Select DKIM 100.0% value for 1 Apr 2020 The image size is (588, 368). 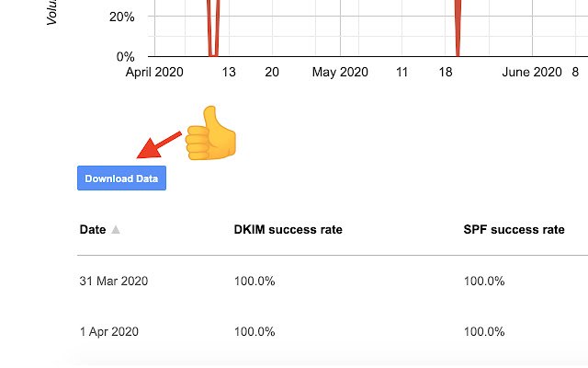[x=254, y=331]
